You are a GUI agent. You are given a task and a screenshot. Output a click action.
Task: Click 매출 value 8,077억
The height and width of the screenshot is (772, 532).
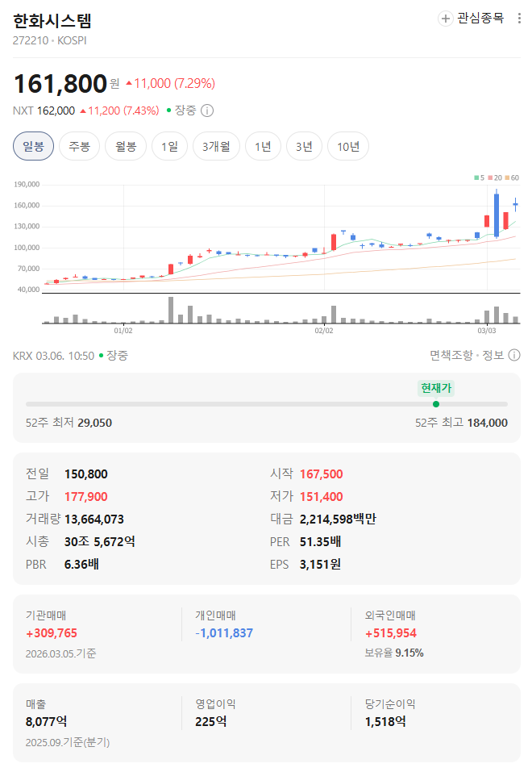46,722
